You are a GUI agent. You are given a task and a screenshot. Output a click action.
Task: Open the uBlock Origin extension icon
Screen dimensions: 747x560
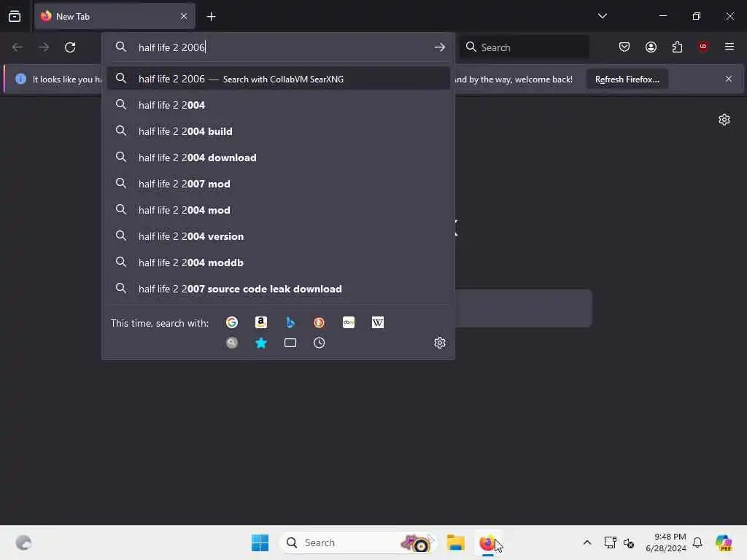(x=703, y=47)
